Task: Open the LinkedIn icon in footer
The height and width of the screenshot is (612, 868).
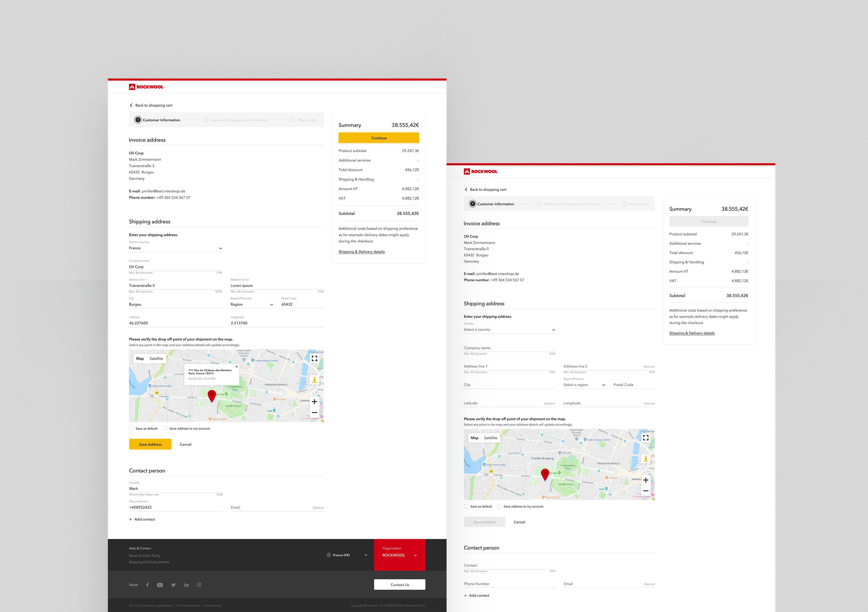Action: click(186, 585)
